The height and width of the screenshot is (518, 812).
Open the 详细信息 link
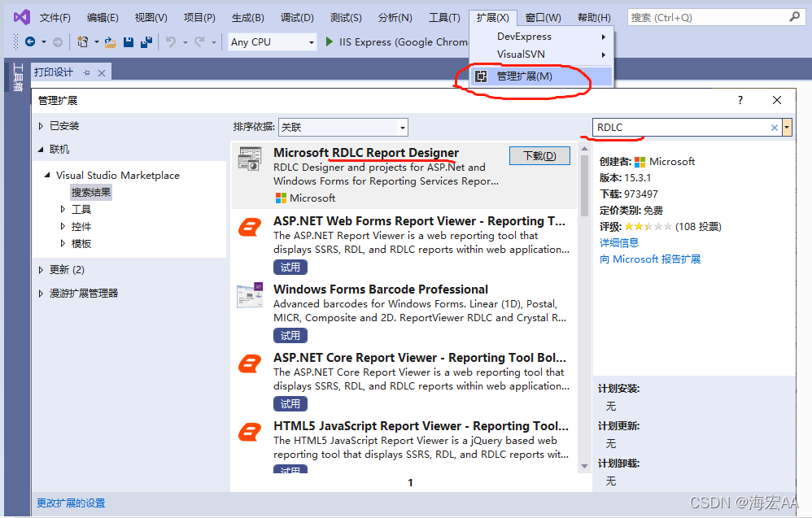pos(619,242)
